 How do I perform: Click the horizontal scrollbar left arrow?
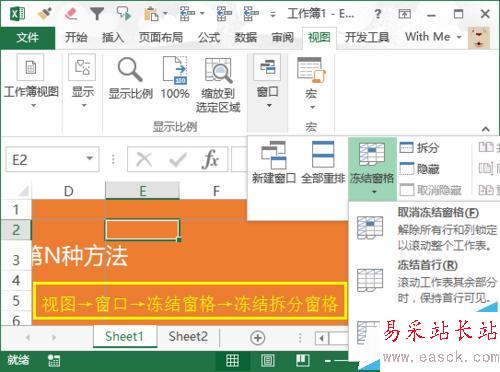[x=322, y=338]
